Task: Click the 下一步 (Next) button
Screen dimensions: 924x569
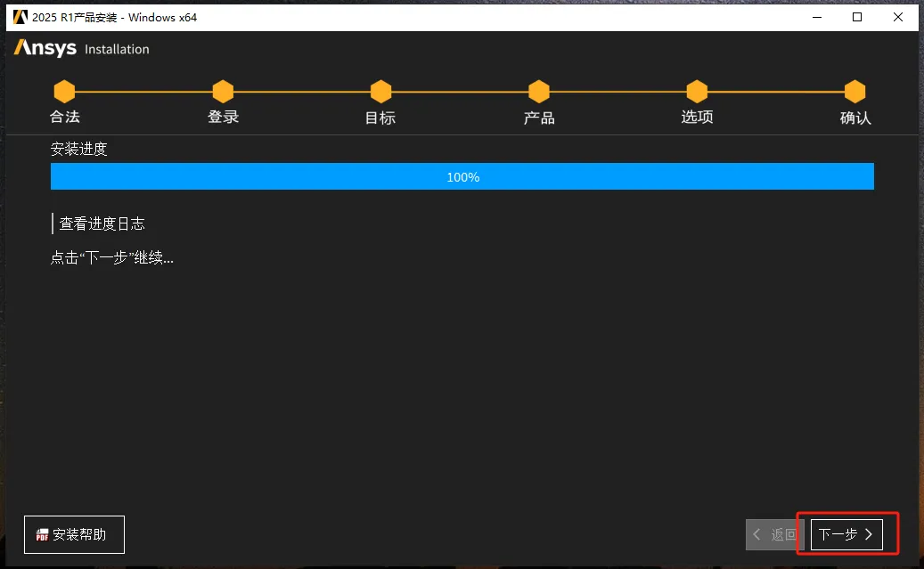Action: (x=846, y=534)
